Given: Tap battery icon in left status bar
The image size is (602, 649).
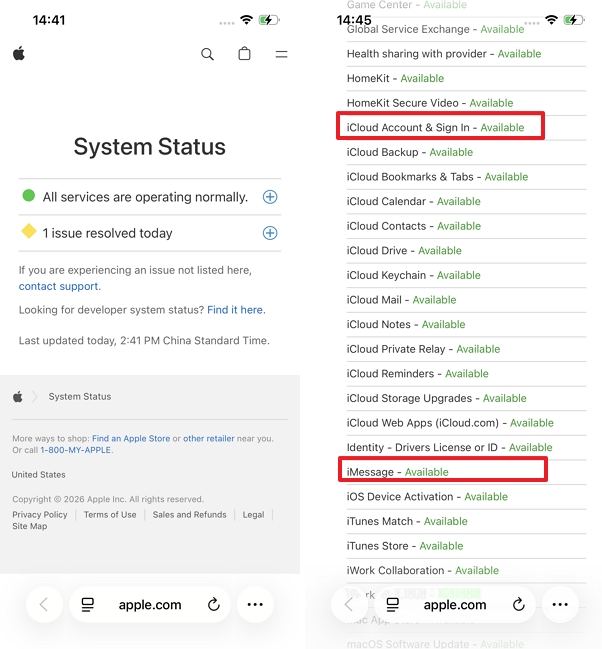Looking at the screenshot, I should 269,20.
